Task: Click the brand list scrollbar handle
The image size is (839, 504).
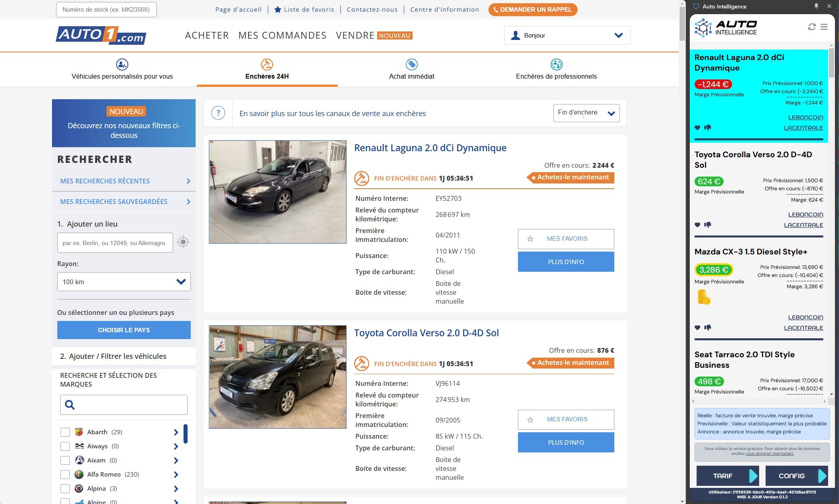Action: tap(186, 434)
